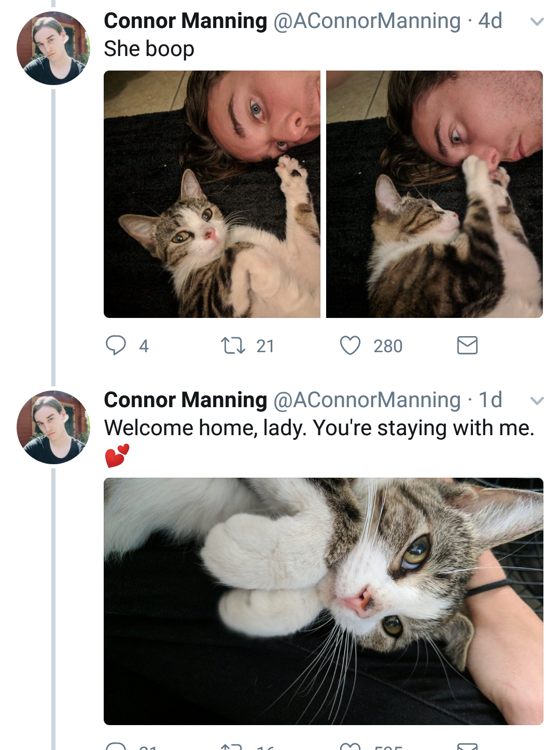
Task: View right photo of cat booping nose
Action: (x=434, y=194)
